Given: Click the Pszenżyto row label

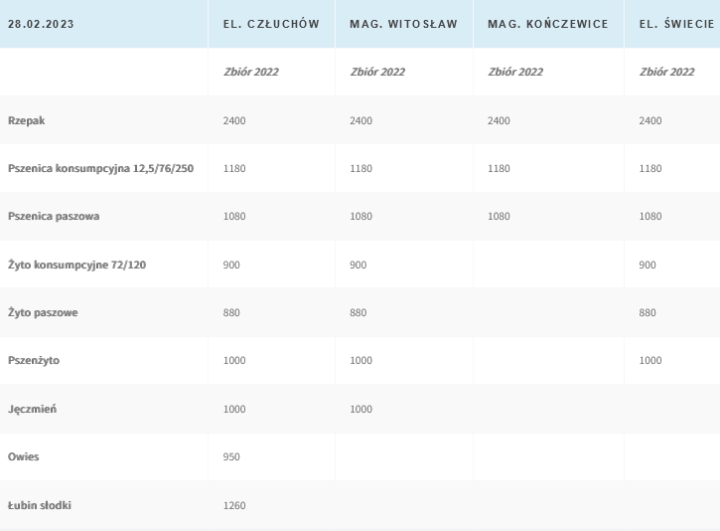Looking at the screenshot, I should [33, 360].
